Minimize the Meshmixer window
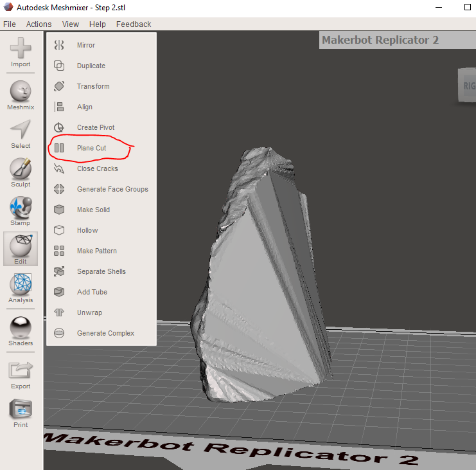This screenshot has height=470, width=476. click(x=439, y=7)
